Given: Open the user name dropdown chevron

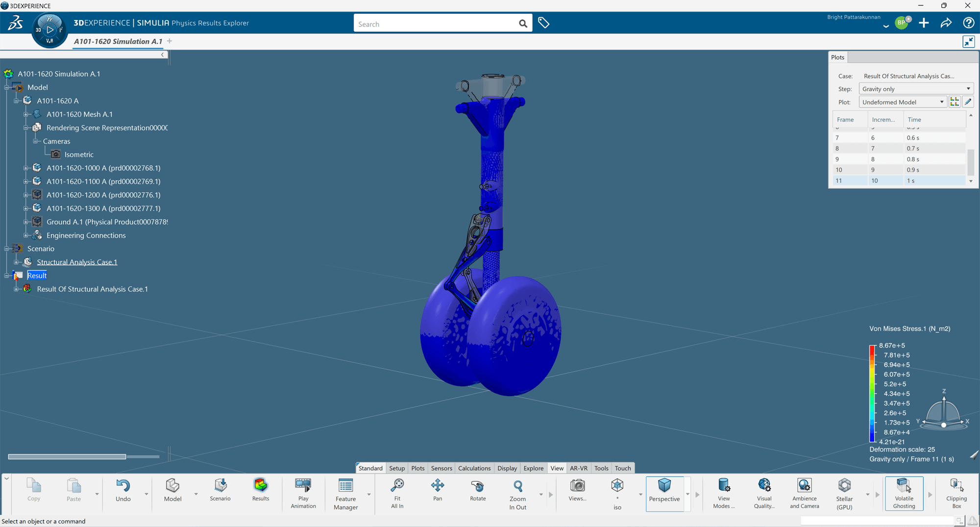Looking at the screenshot, I should click(x=886, y=26).
